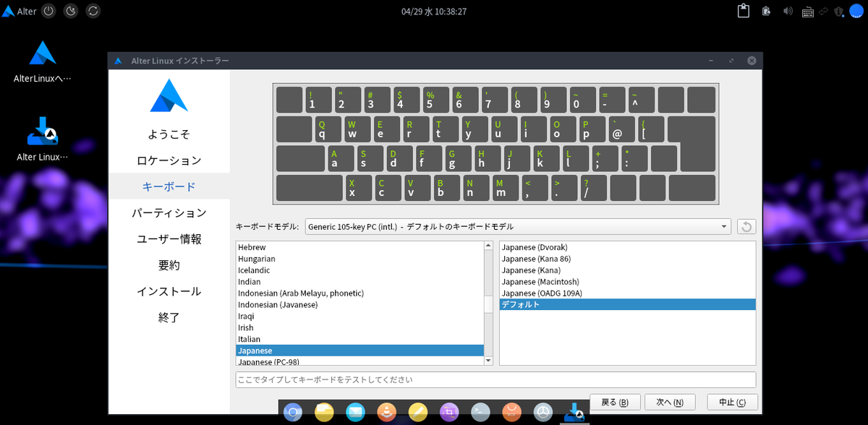Select Iraqi keyboard layout

point(359,317)
